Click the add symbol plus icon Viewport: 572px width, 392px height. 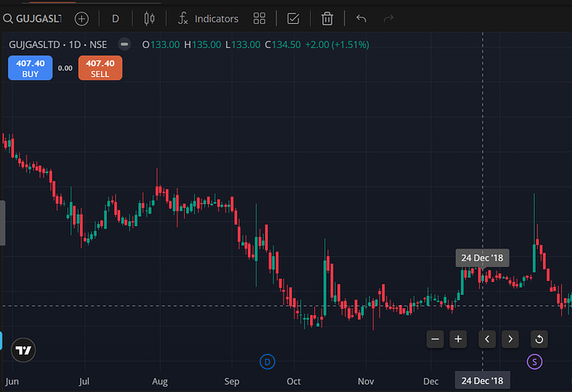tap(81, 18)
